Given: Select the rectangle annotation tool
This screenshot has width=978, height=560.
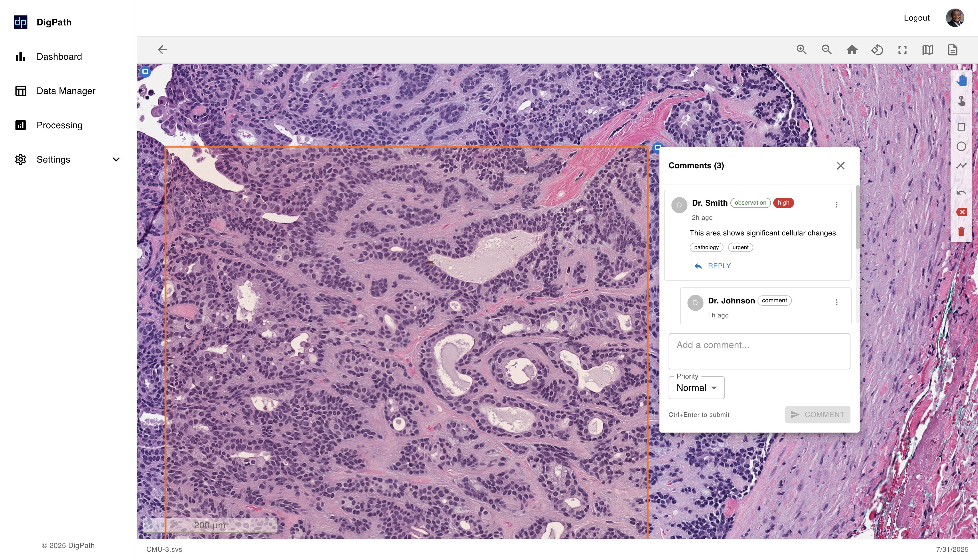Looking at the screenshot, I should pos(961,127).
